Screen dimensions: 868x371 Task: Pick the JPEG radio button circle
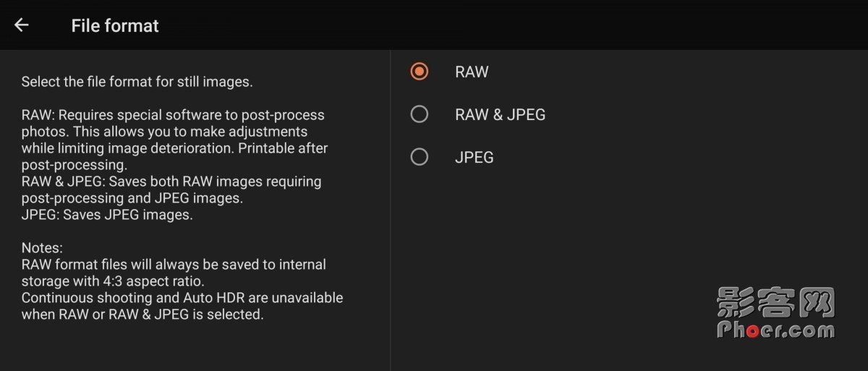[x=420, y=157]
